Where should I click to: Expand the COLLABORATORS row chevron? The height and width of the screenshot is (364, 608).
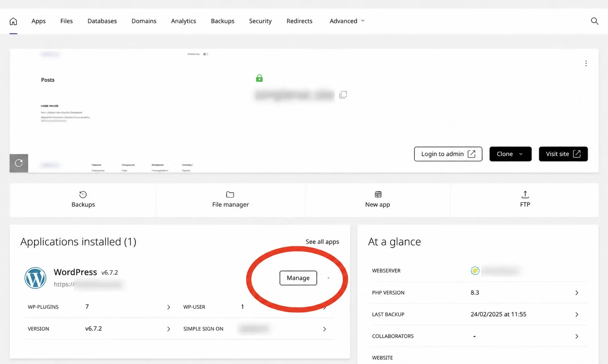577,336
